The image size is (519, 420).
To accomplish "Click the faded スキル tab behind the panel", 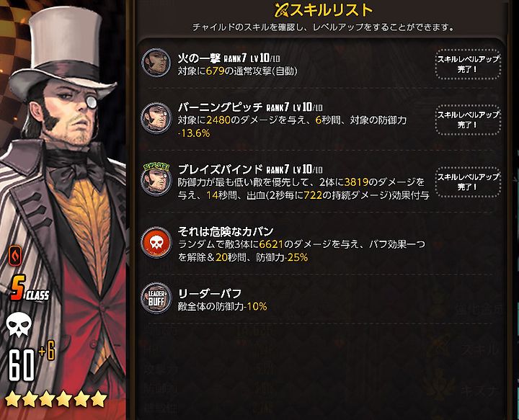I will coord(479,349).
